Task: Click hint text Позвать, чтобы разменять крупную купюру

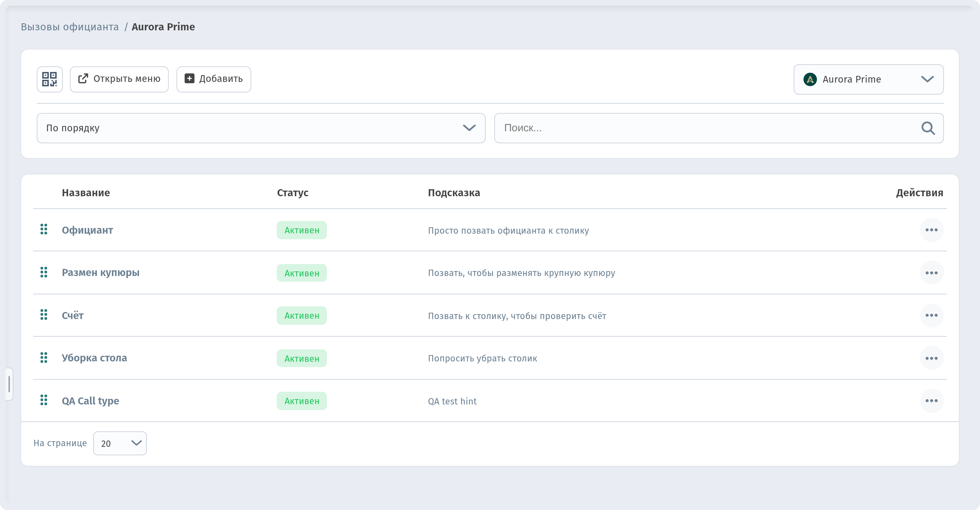Action: click(x=521, y=273)
